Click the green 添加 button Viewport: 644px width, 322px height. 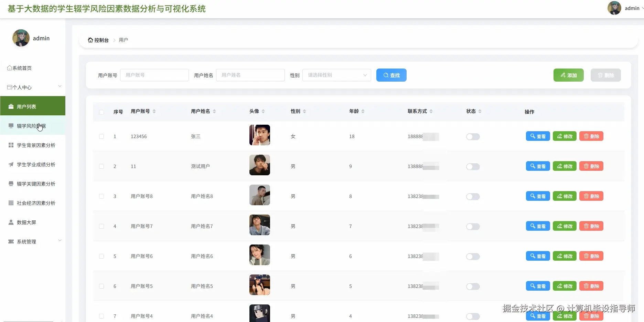point(569,75)
